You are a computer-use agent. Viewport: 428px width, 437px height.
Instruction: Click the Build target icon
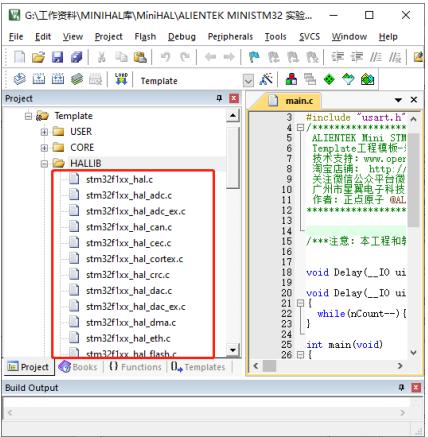39,79
